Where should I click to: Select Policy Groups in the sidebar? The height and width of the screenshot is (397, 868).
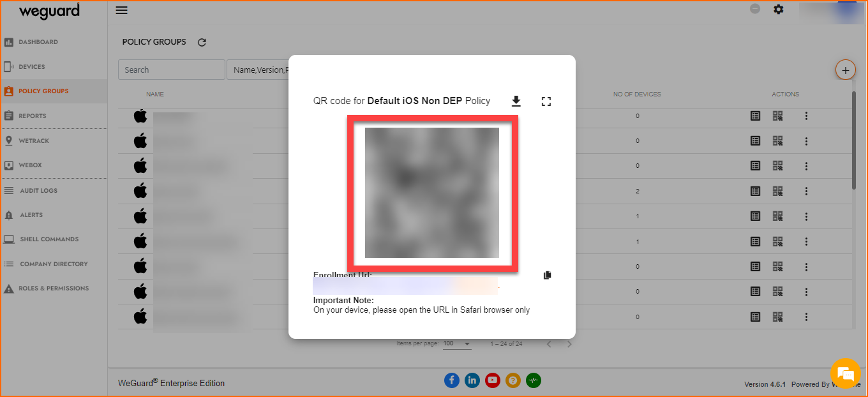(x=43, y=91)
